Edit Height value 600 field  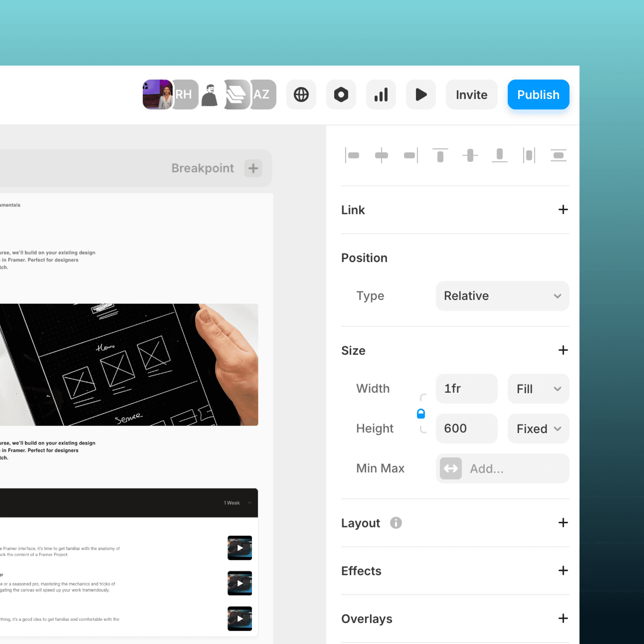coord(466,428)
